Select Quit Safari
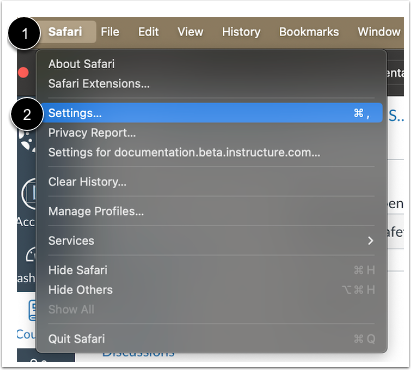Screen dimensions: 411x370 211,339
